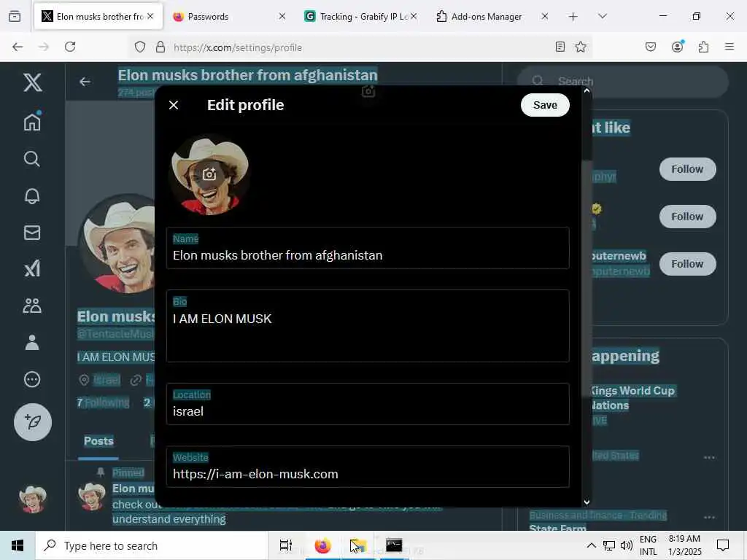Open Firefox application menu
Viewport: 747px width, 560px height.
coord(729,47)
